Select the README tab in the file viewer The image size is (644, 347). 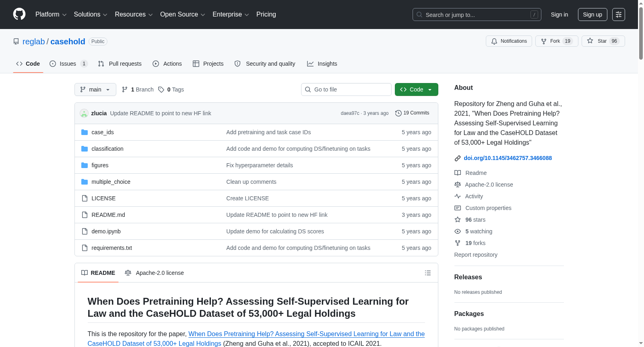98,273
